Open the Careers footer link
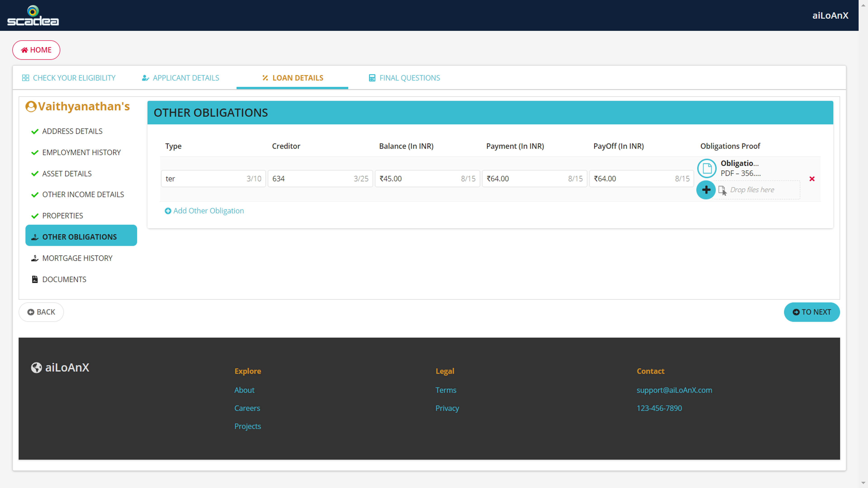This screenshot has width=868, height=488. [247, 408]
